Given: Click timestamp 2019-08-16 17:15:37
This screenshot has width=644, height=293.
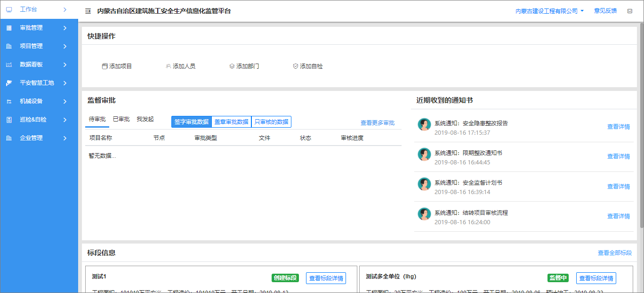Looking at the screenshot, I should pos(462,133).
